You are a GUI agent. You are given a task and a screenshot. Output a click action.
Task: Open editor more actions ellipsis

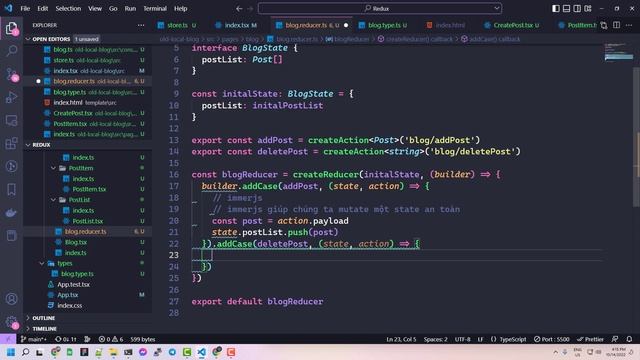point(629,25)
